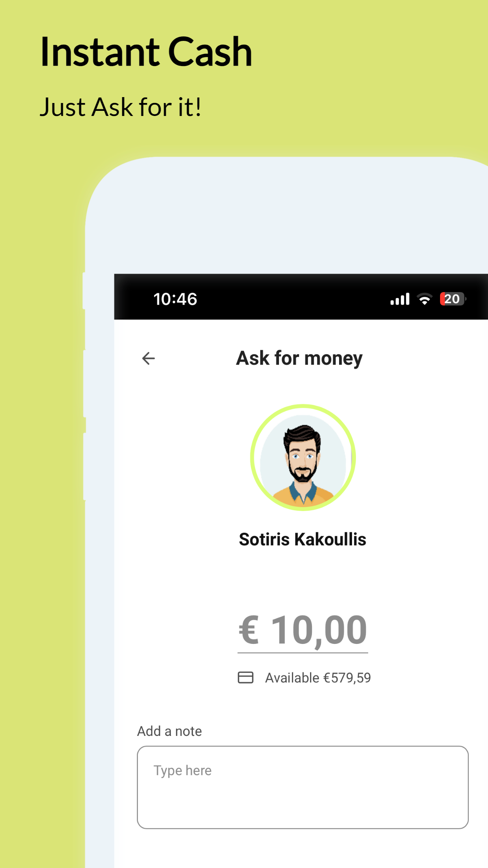
Task: Tap the Sotiris Kakoullis name label
Action: coord(303,539)
